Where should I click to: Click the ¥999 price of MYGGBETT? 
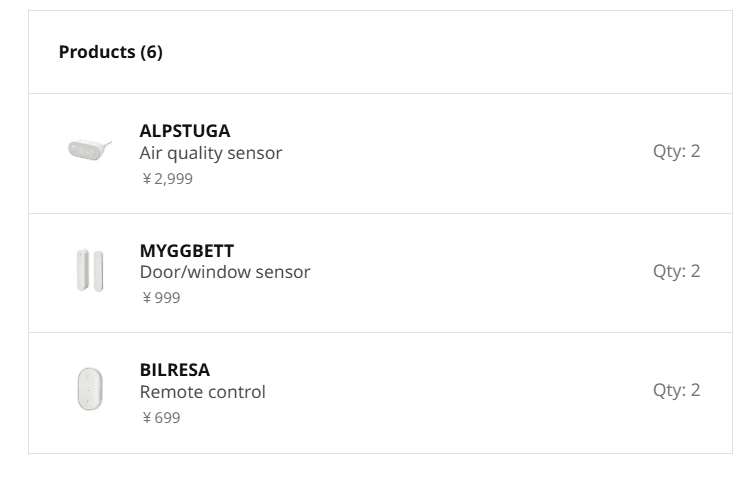pos(161,298)
